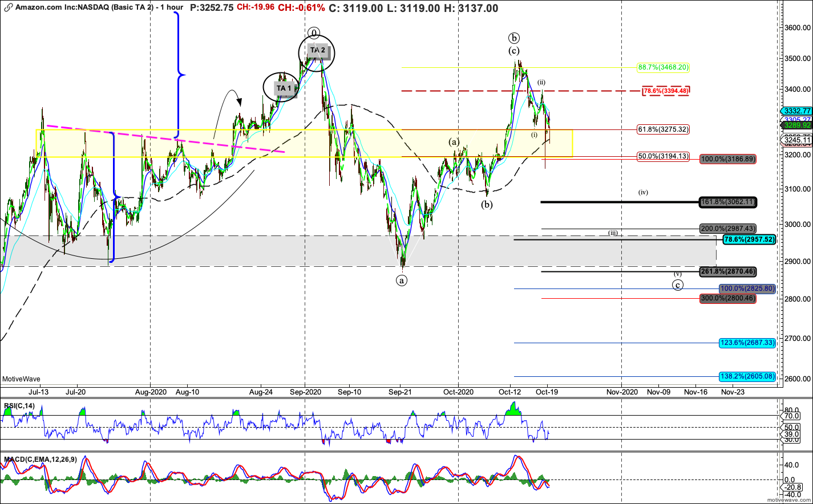Screen dimensions: 813x504
Task: Click the 3500.00 price axis label
Action: [x=799, y=58]
